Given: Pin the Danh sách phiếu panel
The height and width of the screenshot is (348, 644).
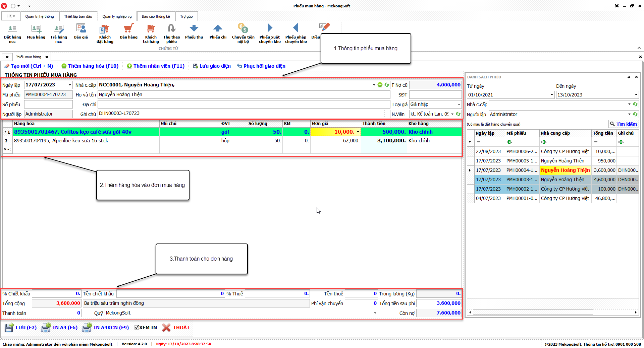Looking at the screenshot, I should pos(629,77).
